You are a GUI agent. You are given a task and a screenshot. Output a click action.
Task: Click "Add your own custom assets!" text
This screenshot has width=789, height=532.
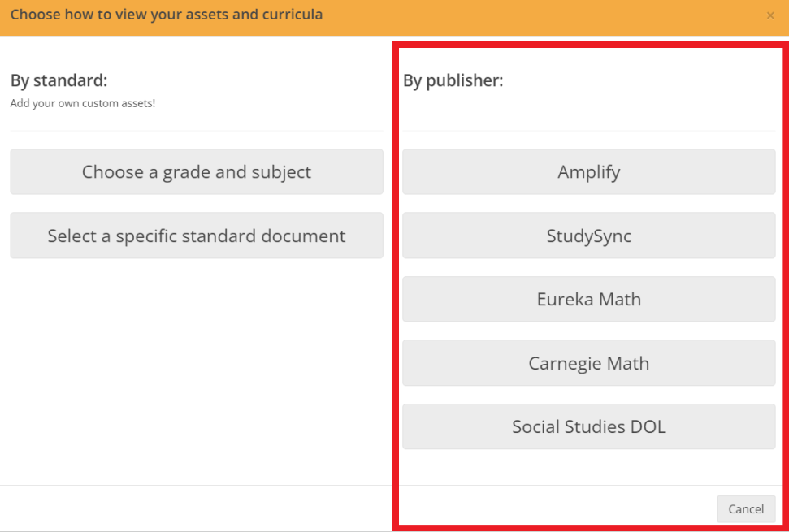(82, 104)
